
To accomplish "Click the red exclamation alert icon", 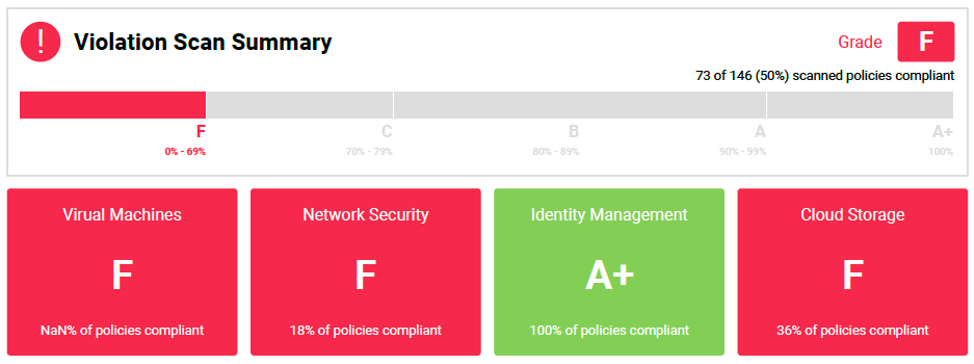I will [x=40, y=42].
